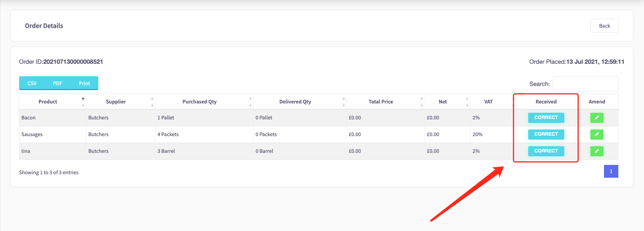The width and height of the screenshot is (644, 231).
Task: Sort by Total Price column arrows
Action: [x=422, y=102]
